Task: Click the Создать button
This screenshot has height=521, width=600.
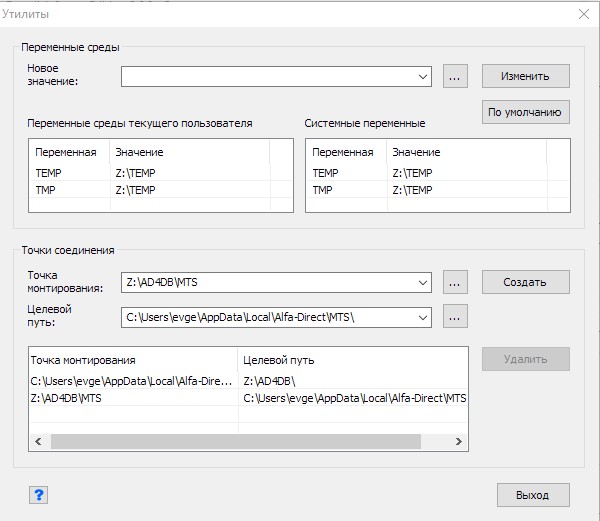Action: [x=525, y=282]
